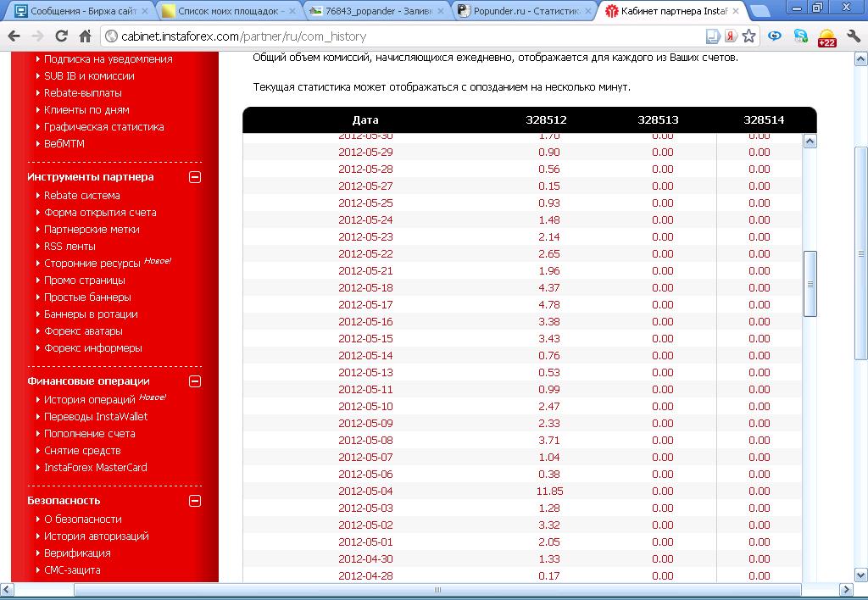Open История авторизаций link
Screen dimensions: 868x600
[x=97, y=536]
